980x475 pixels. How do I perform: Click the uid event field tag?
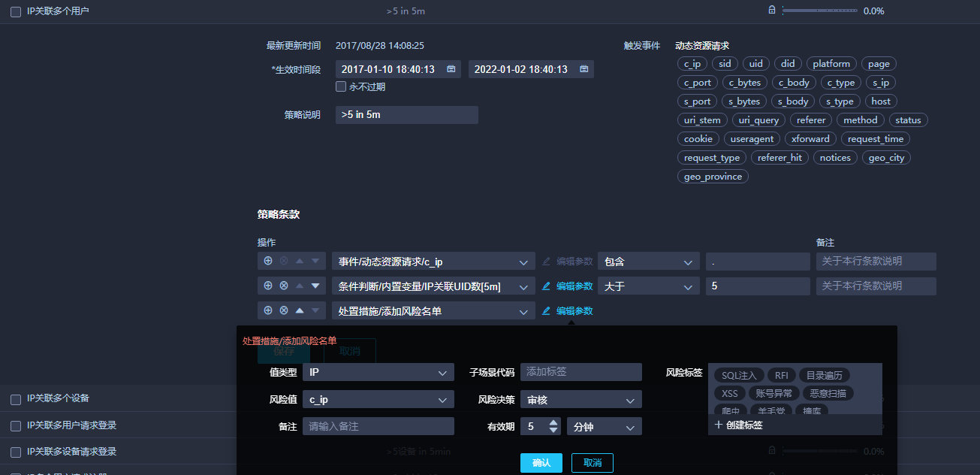[755, 64]
